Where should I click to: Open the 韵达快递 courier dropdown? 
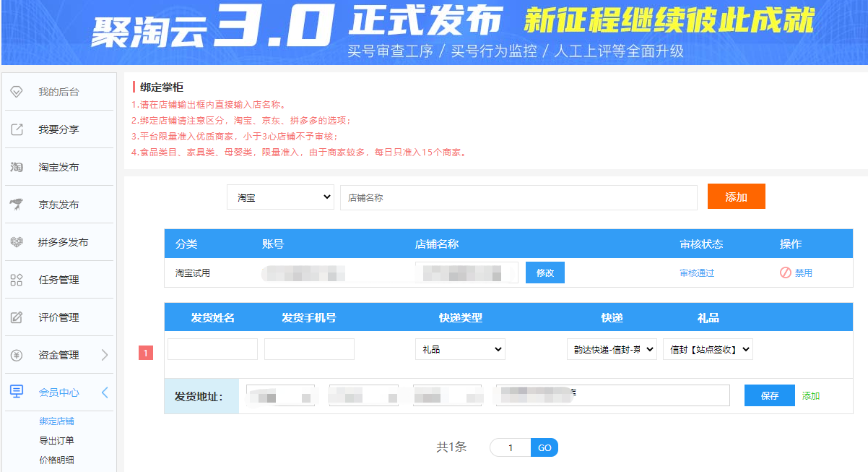tap(612, 349)
